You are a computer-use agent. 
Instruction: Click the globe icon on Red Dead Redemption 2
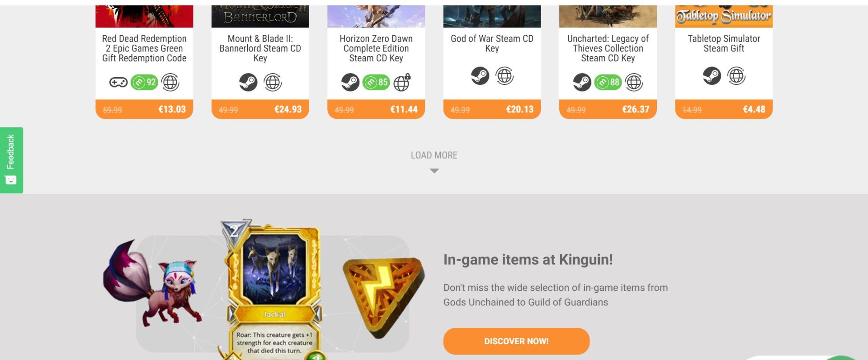170,82
